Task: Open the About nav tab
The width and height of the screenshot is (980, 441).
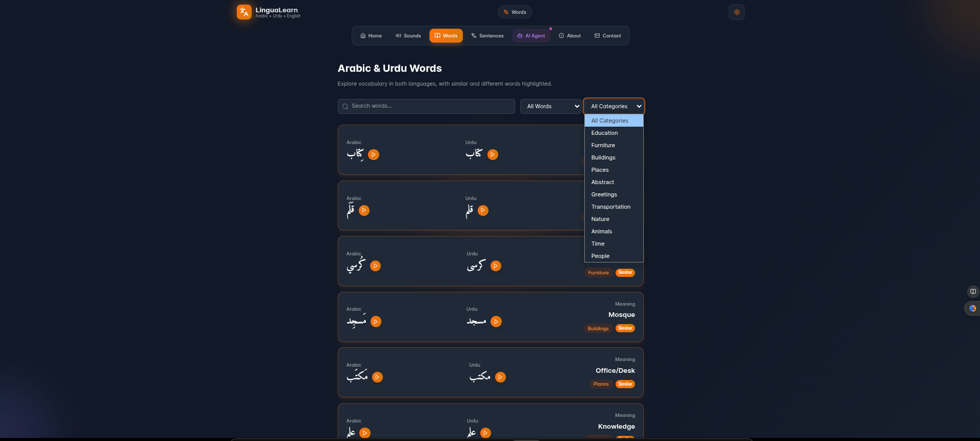Action: [x=569, y=36]
